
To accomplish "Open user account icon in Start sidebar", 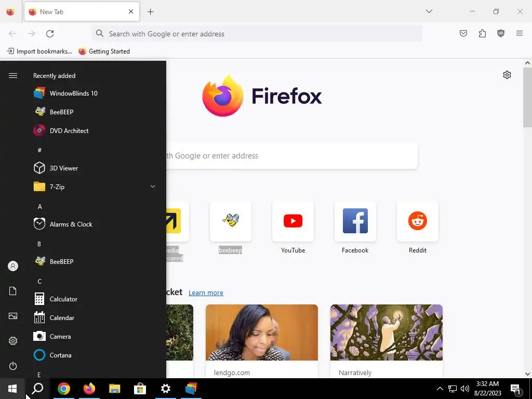I will [13, 266].
